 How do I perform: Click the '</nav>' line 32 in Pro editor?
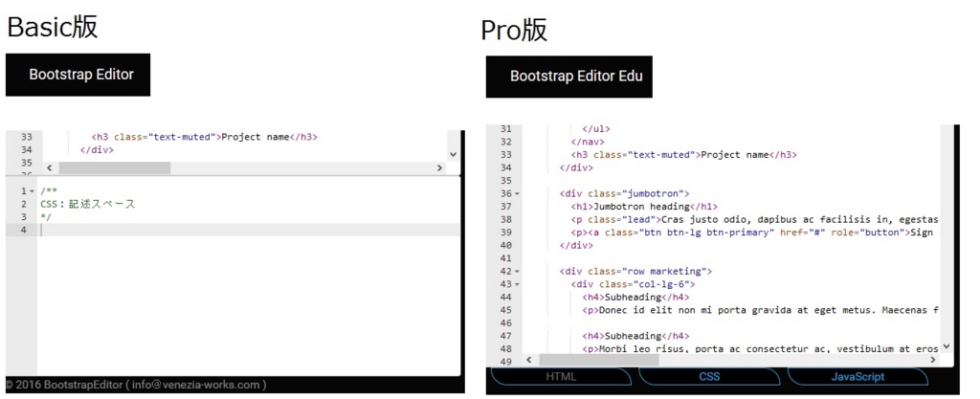tap(588, 143)
